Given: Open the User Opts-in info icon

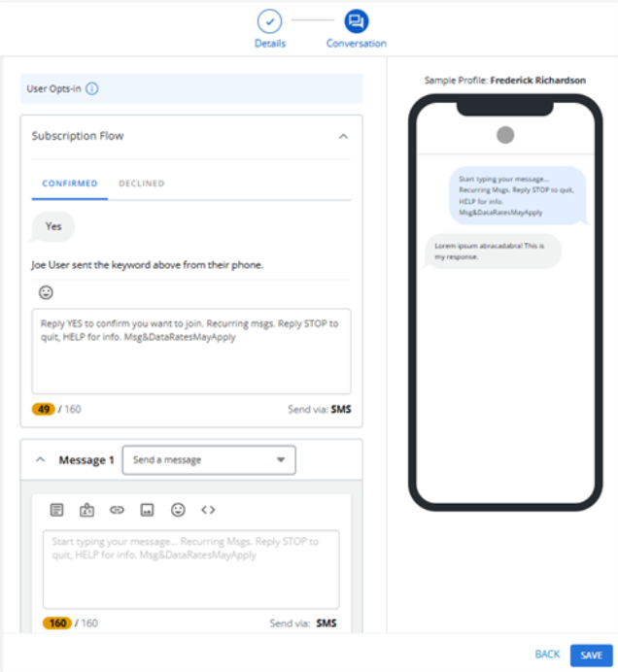Looking at the screenshot, I should pos(92,88).
